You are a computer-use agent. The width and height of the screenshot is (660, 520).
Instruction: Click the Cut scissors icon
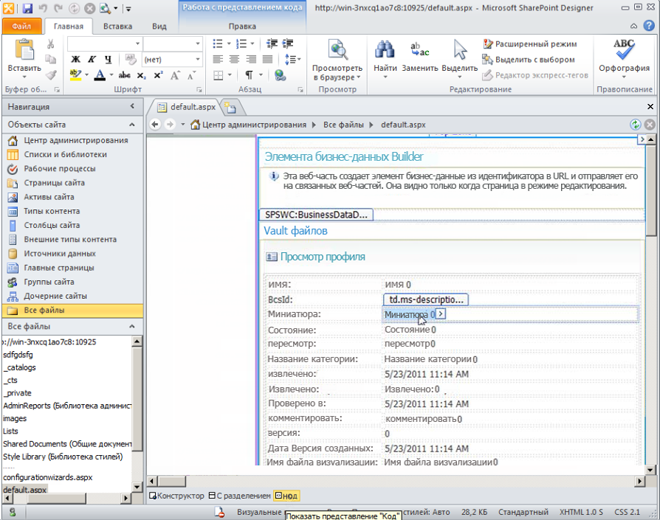point(50,44)
